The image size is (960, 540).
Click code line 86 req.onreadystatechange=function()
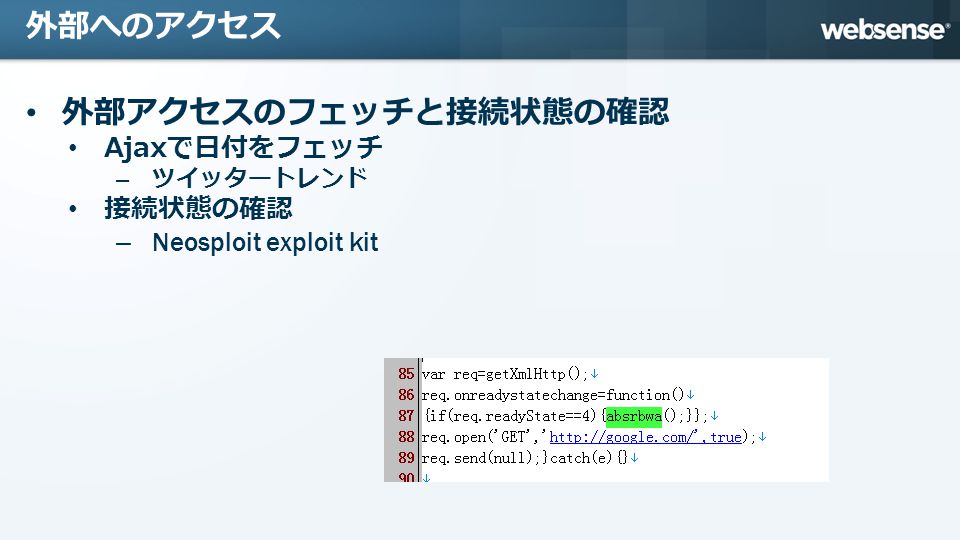553,395
